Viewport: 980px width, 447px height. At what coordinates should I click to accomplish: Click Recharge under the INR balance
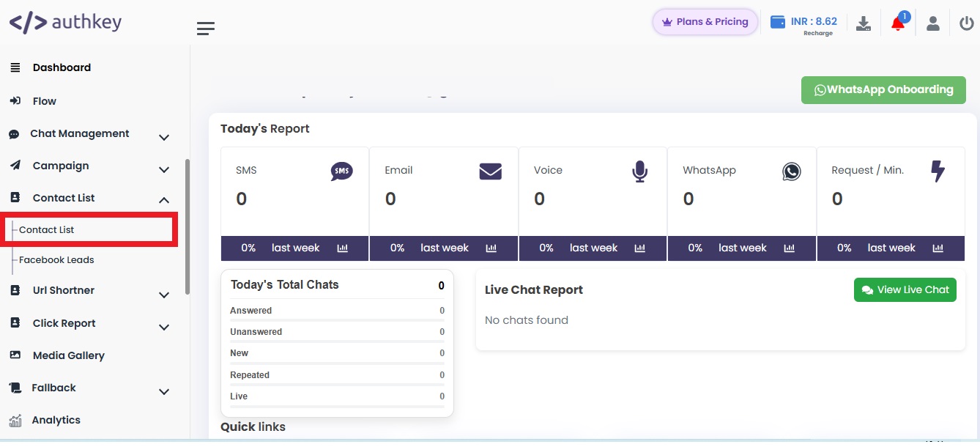pos(817,33)
